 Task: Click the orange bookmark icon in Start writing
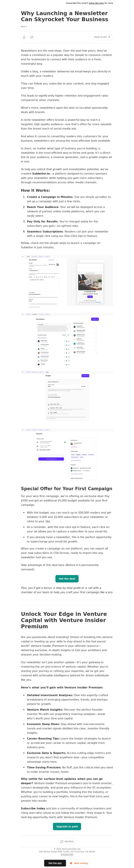71,863
